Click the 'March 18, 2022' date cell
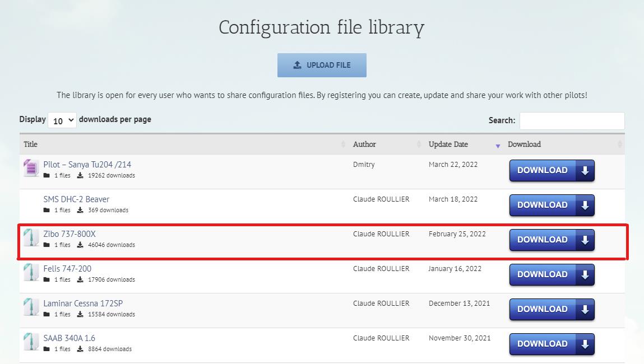The width and height of the screenshot is (644, 364). point(453,199)
